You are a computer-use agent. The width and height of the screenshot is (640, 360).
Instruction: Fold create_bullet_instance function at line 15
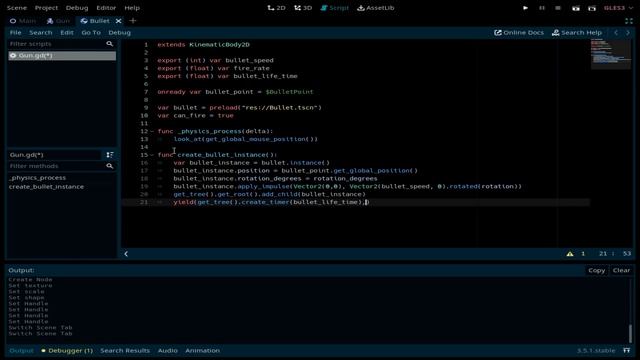point(152,155)
